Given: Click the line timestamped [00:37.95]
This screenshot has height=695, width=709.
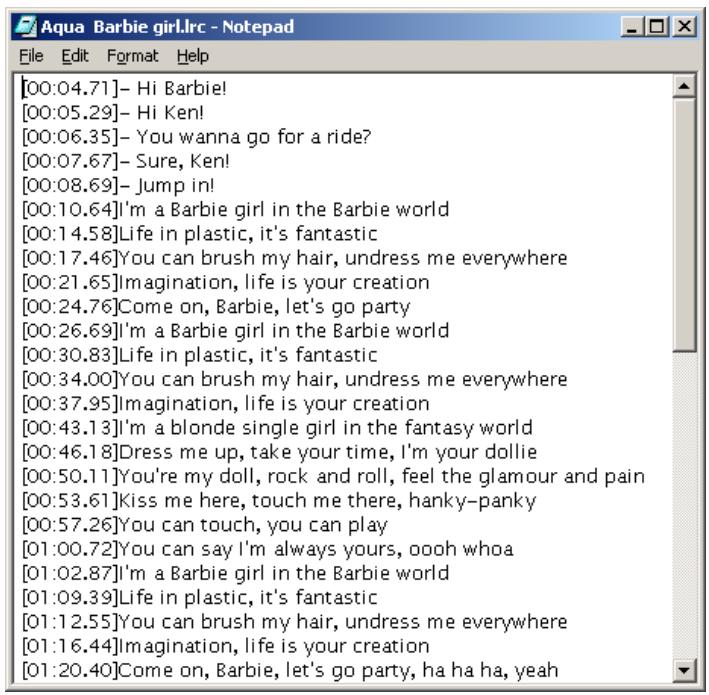Looking at the screenshot, I should click(x=226, y=403).
